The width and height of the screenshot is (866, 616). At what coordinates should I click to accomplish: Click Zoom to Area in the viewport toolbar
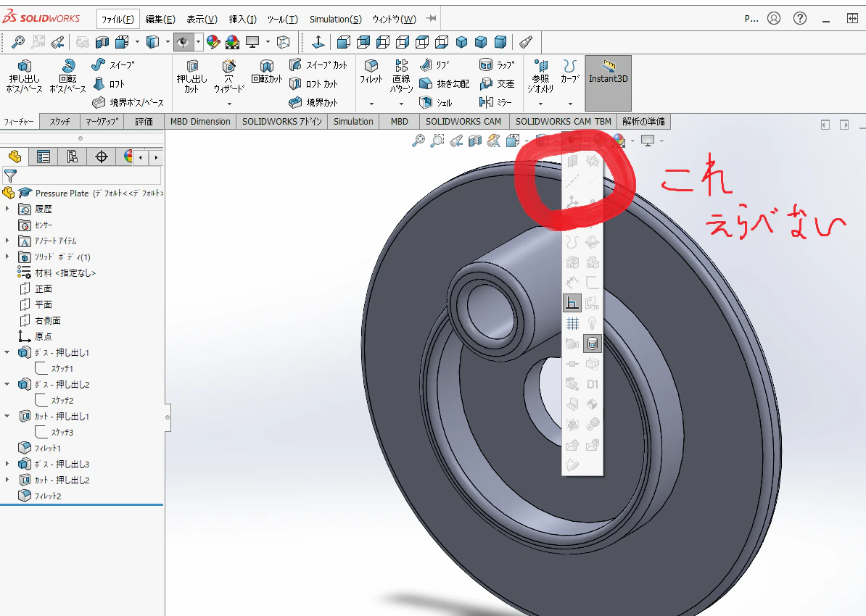[437, 141]
